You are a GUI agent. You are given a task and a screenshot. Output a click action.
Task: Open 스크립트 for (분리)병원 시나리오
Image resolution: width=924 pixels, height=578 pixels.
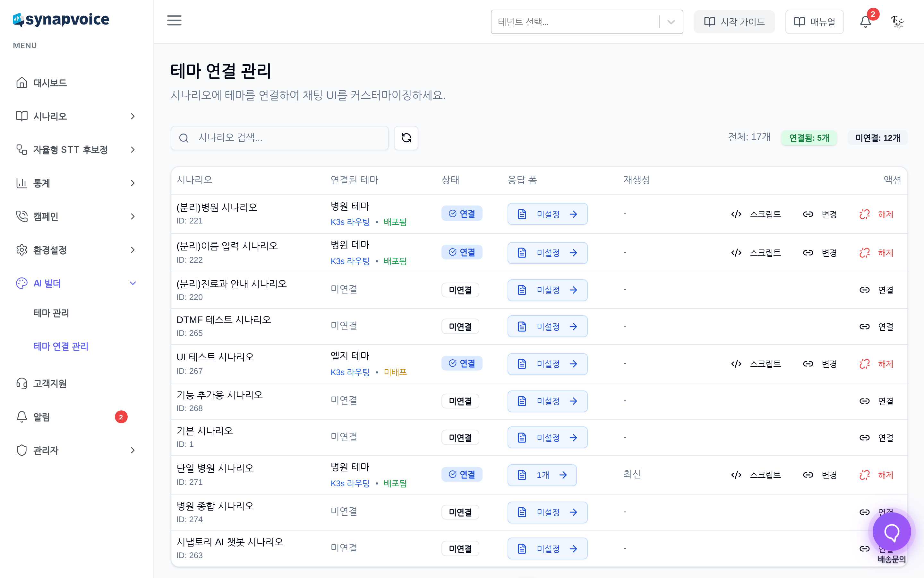[756, 214]
